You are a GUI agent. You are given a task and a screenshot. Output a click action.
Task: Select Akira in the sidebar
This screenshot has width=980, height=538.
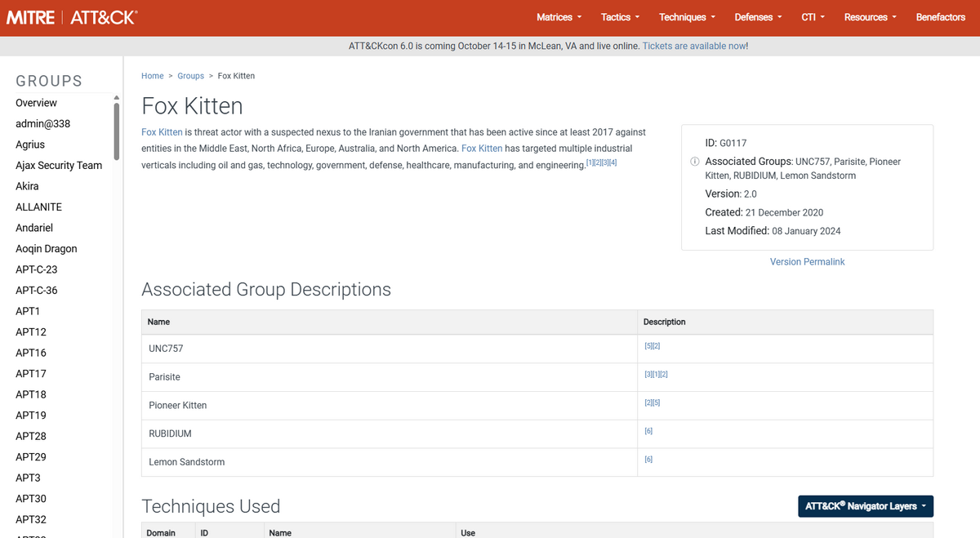(27, 186)
